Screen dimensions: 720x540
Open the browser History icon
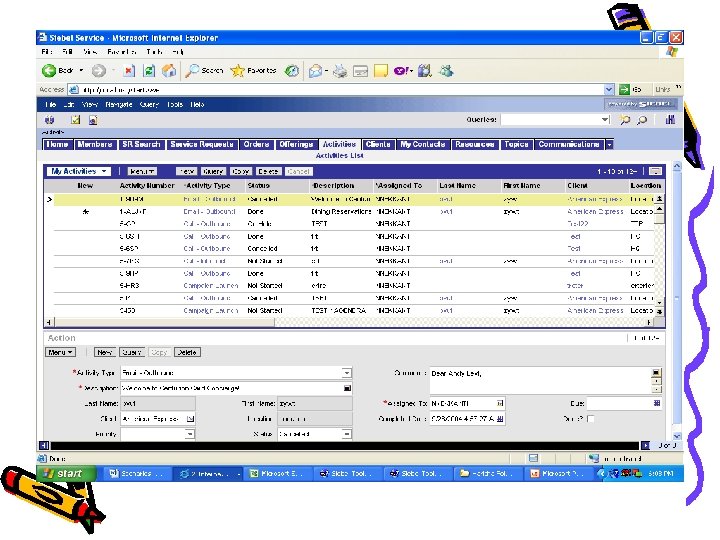(292, 71)
